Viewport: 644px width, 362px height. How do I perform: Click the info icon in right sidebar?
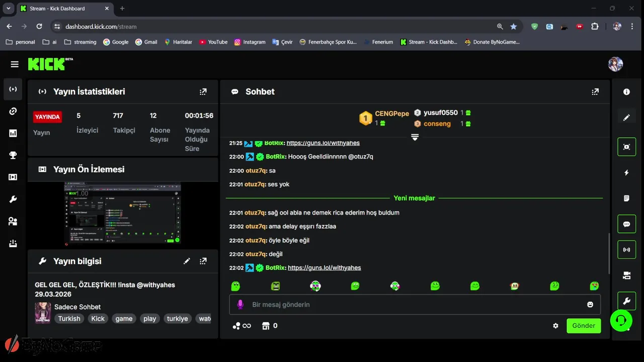626,92
